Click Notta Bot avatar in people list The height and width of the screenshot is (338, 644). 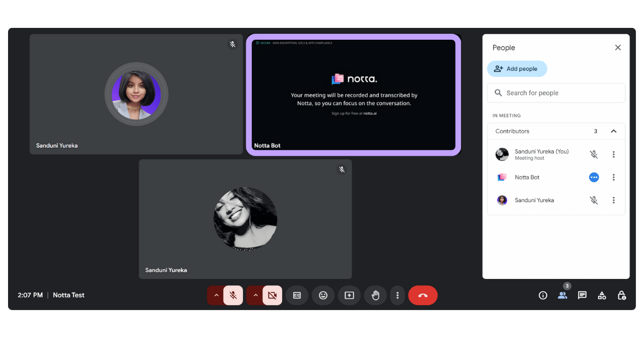tap(502, 178)
